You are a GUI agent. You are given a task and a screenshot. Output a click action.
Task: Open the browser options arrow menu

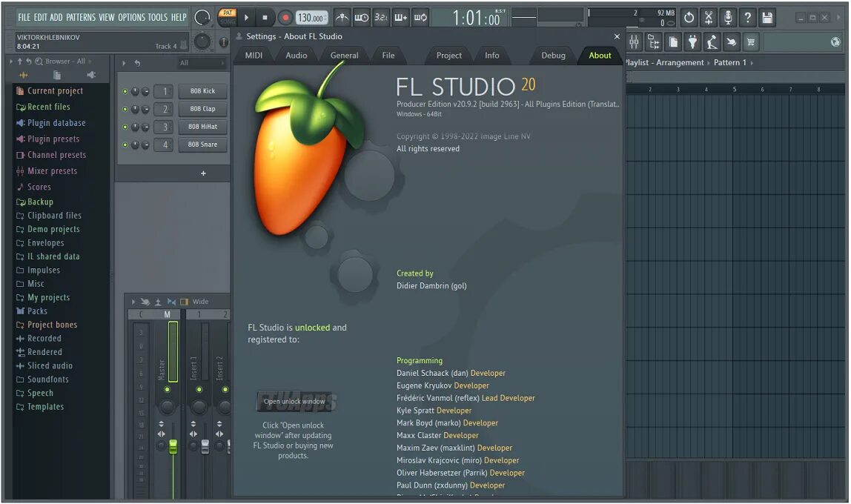click(11, 62)
